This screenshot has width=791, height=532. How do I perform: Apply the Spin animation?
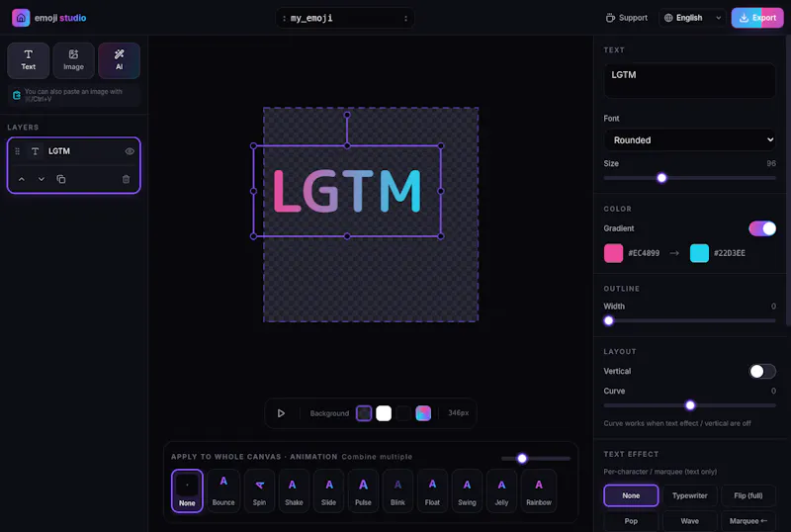point(259,491)
